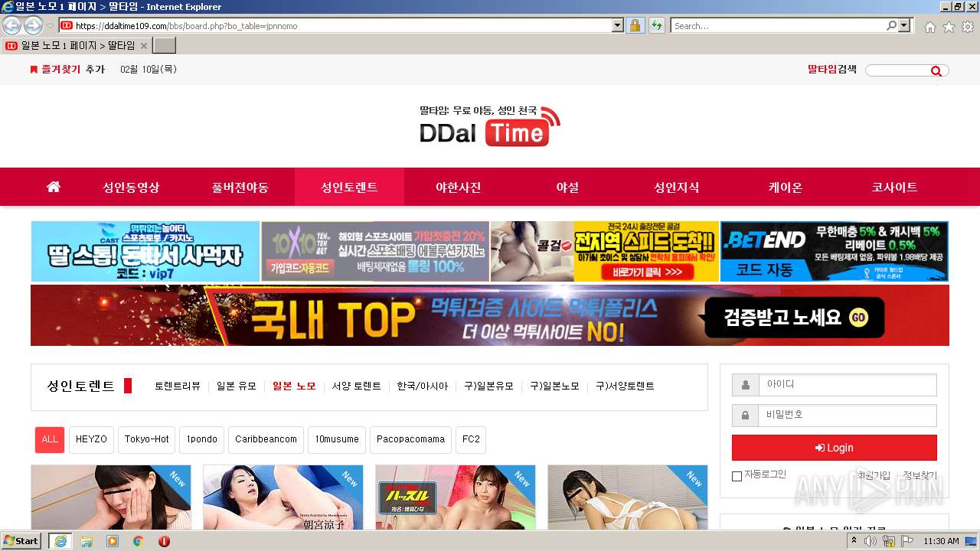Open the Windows Start menu

(x=21, y=541)
